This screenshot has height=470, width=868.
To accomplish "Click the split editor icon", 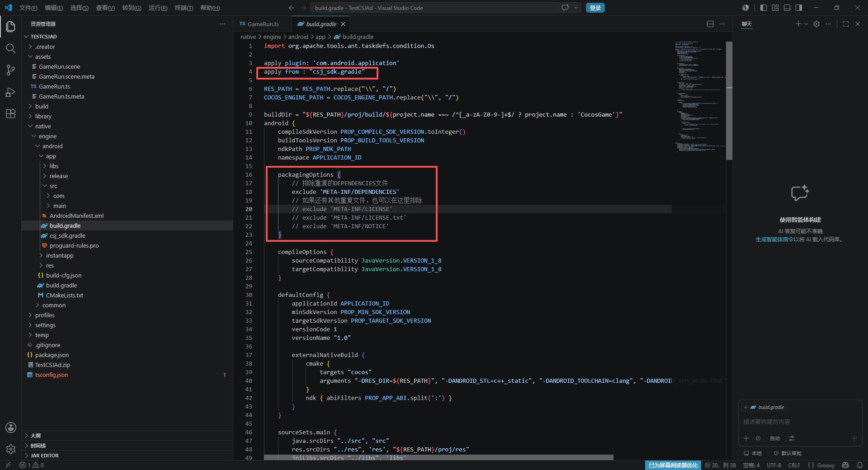I will pos(710,24).
